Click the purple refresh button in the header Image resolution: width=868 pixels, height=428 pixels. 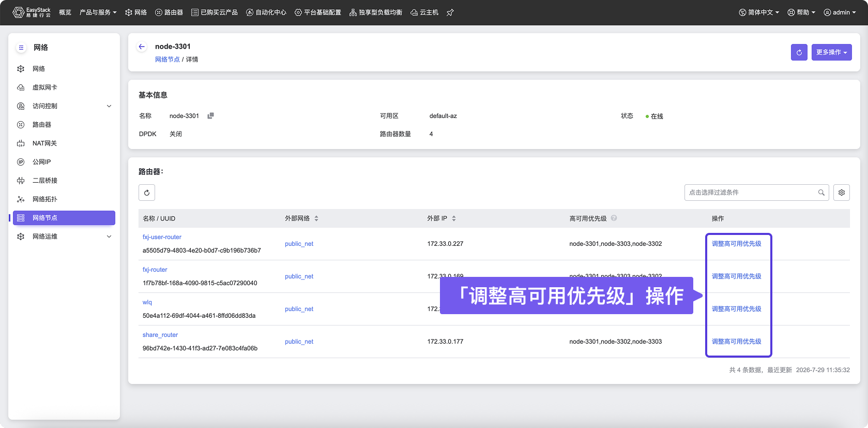pos(799,52)
